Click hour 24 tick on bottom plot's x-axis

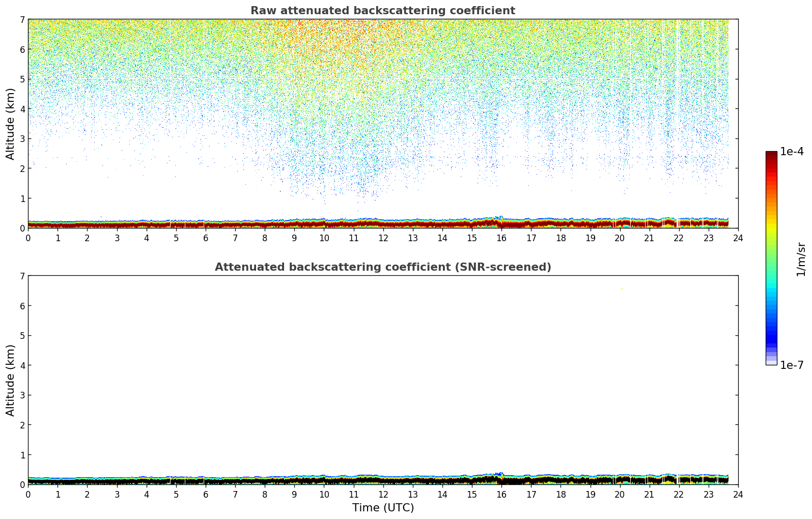click(738, 494)
